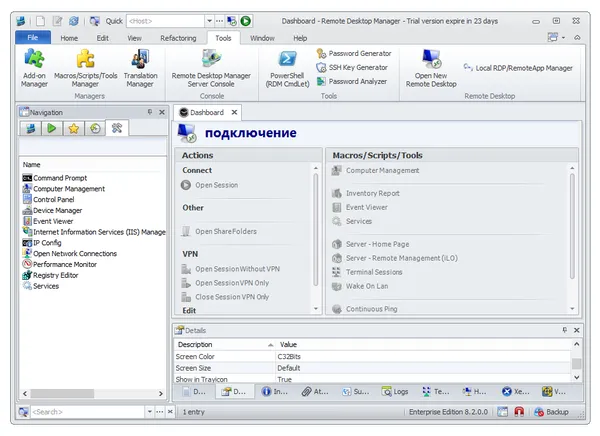The width and height of the screenshot is (600, 436).
Task: Select IP Config in Navigation list
Action: (42, 243)
